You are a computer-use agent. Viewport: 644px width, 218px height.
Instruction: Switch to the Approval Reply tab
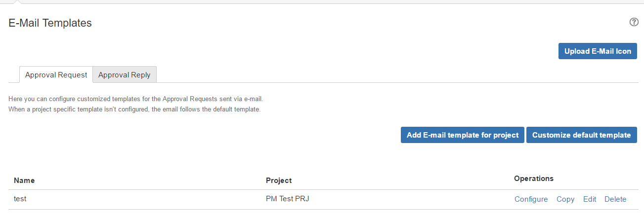pos(125,75)
